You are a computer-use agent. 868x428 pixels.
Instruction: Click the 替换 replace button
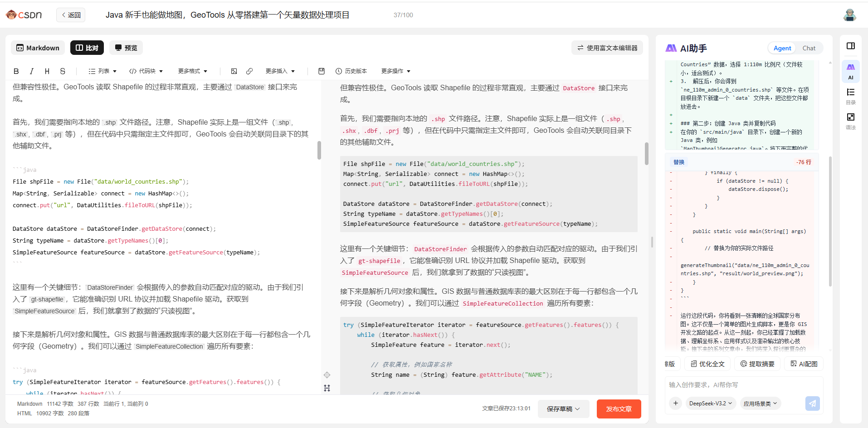[x=679, y=162]
